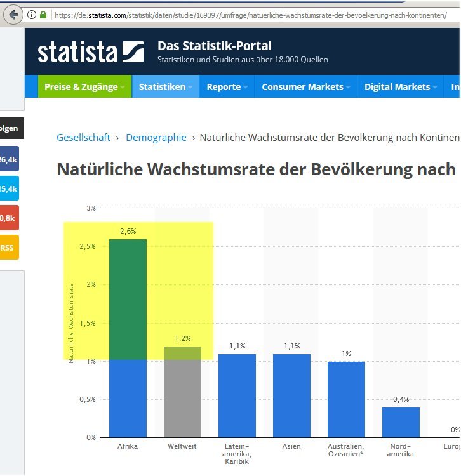This screenshot has width=461, height=476.
Task: Click the browser back arrow button
Action: click(x=13, y=14)
